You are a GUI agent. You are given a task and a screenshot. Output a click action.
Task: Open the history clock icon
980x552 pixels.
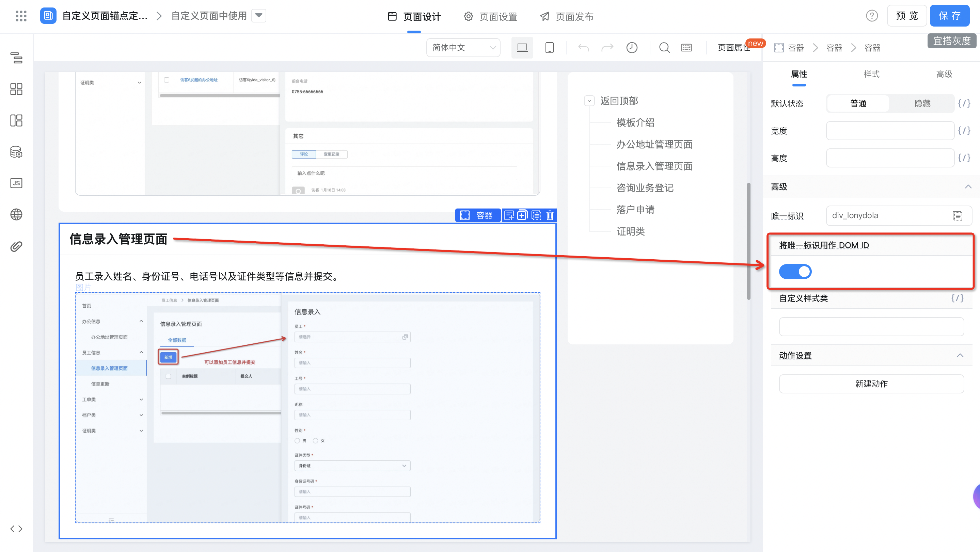pos(632,48)
